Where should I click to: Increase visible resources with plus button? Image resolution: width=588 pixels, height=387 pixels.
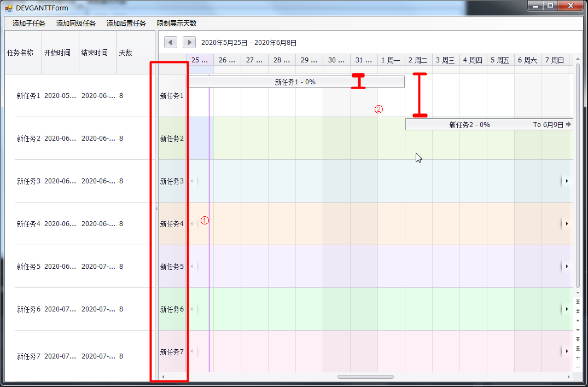pos(578,358)
